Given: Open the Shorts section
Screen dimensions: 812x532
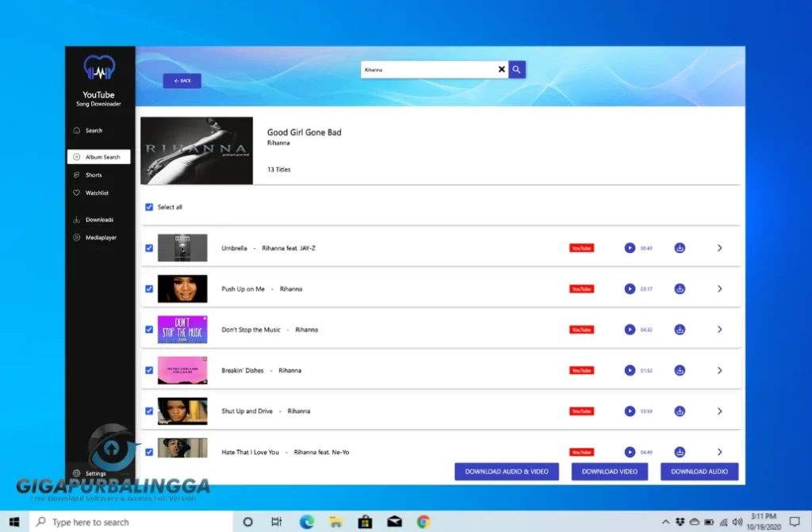Looking at the screenshot, I should 97,174.
